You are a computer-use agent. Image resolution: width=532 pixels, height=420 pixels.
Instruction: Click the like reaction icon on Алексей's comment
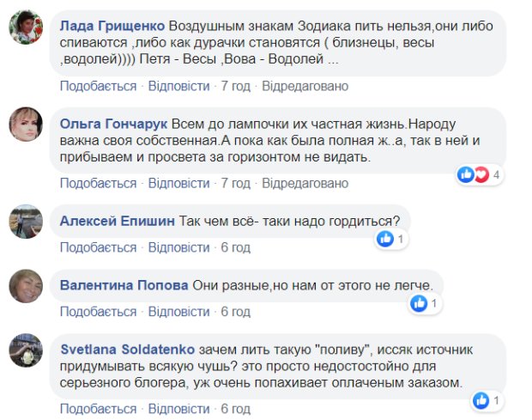[385, 239]
